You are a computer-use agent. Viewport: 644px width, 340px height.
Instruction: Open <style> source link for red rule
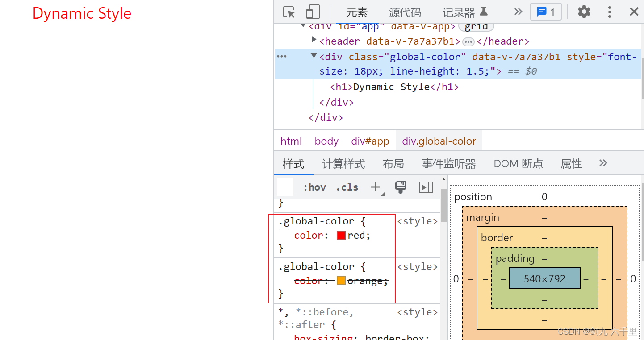[x=417, y=221]
